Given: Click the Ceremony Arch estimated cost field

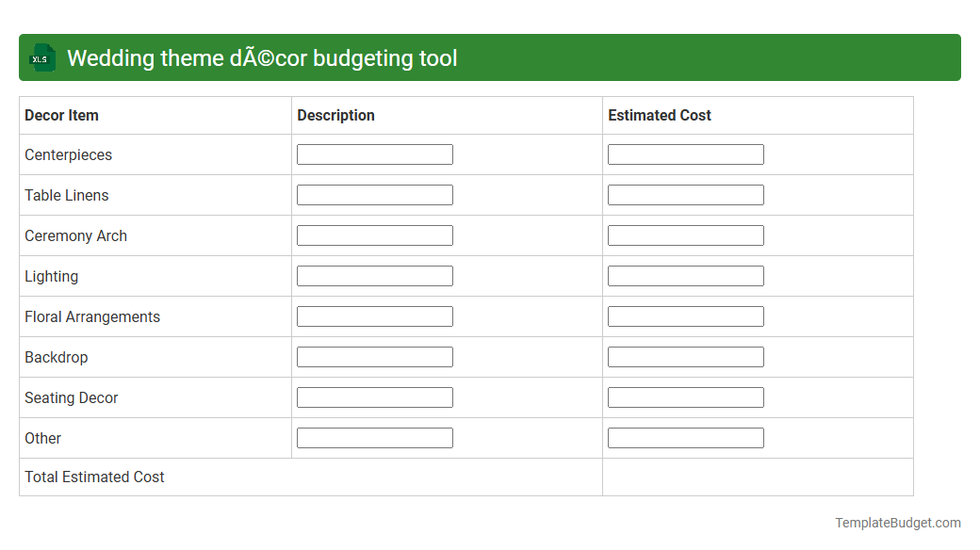Looking at the screenshot, I should coord(686,235).
